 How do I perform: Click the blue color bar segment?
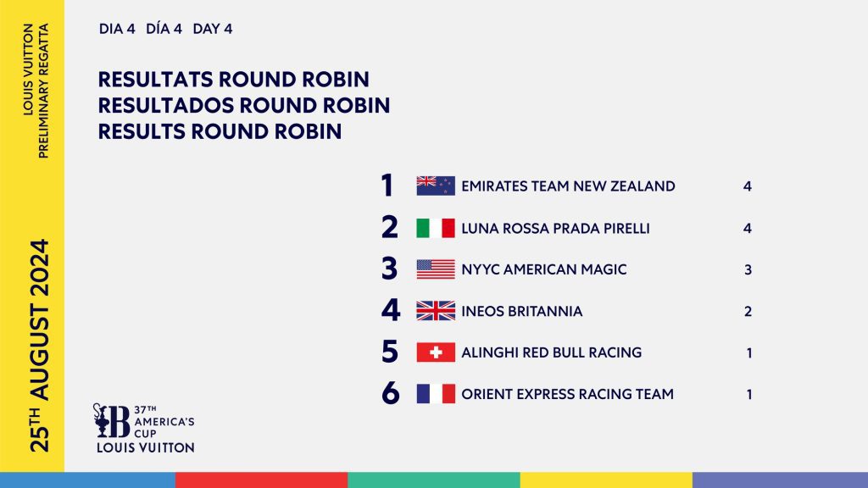coord(87,480)
